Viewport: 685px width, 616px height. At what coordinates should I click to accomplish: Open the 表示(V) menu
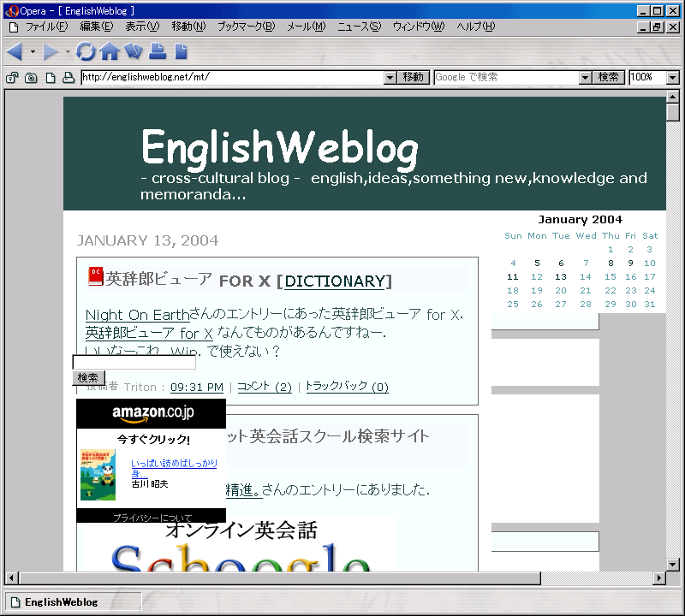point(142,27)
